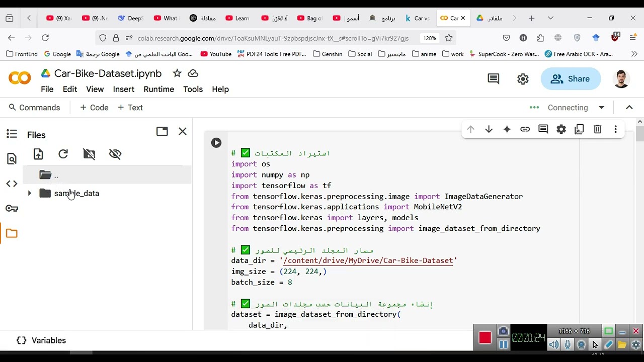Open the Tools menu
The height and width of the screenshot is (362, 644).
pyautogui.click(x=193, y=89)
